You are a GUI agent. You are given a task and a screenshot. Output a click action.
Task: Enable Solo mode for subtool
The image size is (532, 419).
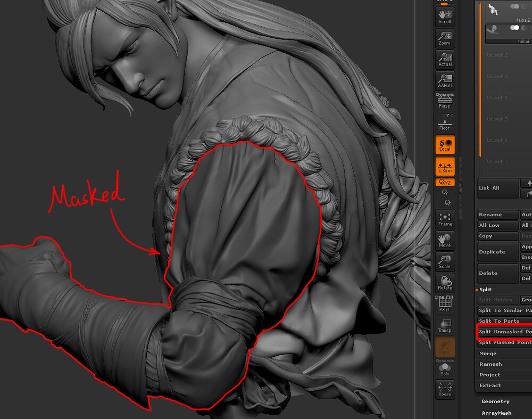coord(445,368)
